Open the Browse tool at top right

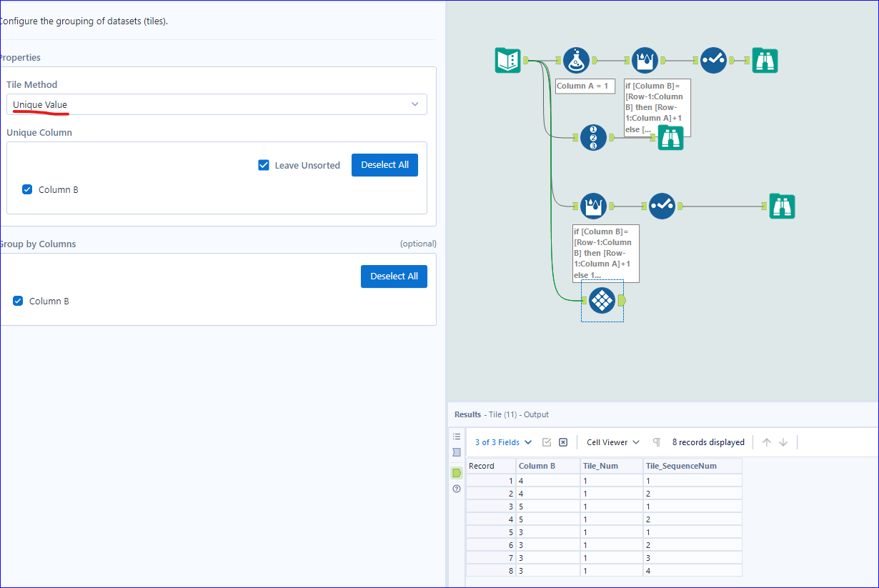765,60
